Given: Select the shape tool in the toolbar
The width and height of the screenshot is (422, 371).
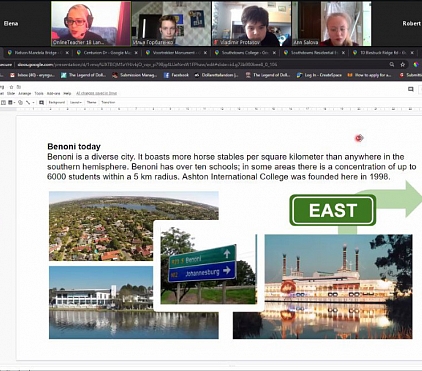Looking at the screenshot, I should (x=20, y=102).
